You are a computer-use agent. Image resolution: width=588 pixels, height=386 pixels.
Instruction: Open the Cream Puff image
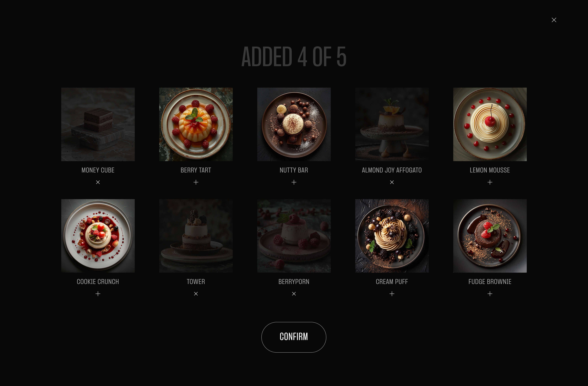pyautogui.click(x=392, y=236)
